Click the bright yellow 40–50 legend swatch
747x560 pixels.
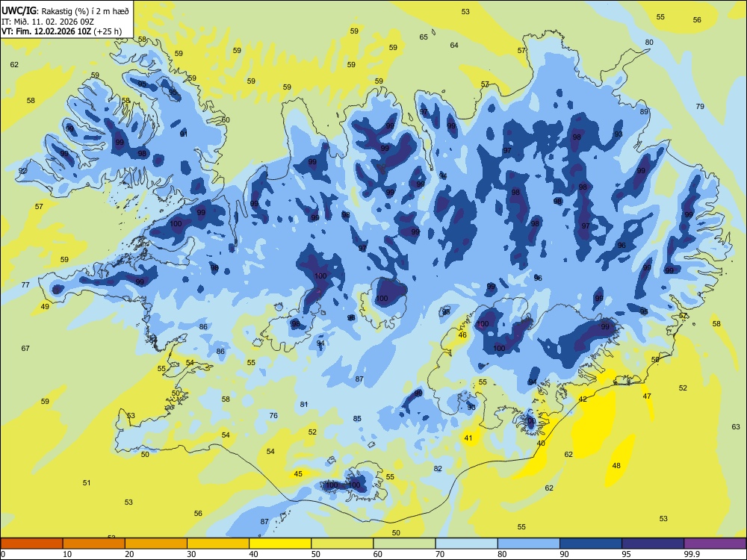[x=280, y=544]
